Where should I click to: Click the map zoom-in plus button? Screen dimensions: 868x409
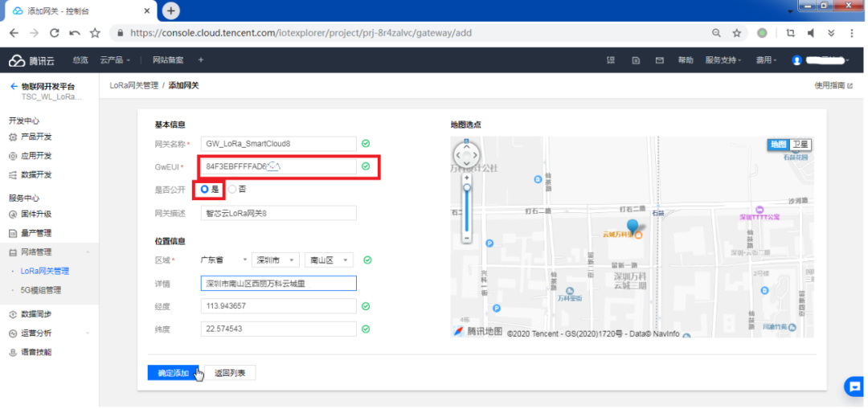point(467,177)
